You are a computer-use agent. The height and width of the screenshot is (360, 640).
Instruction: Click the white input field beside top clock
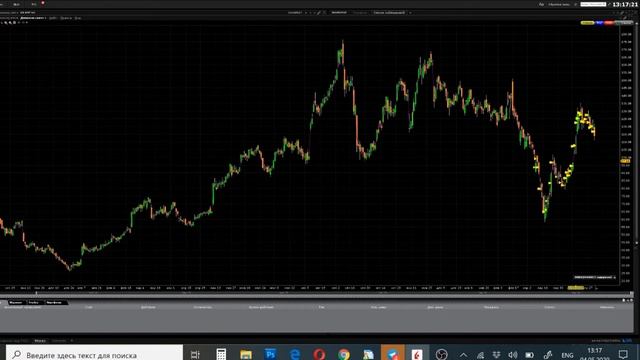pos(593,4)
